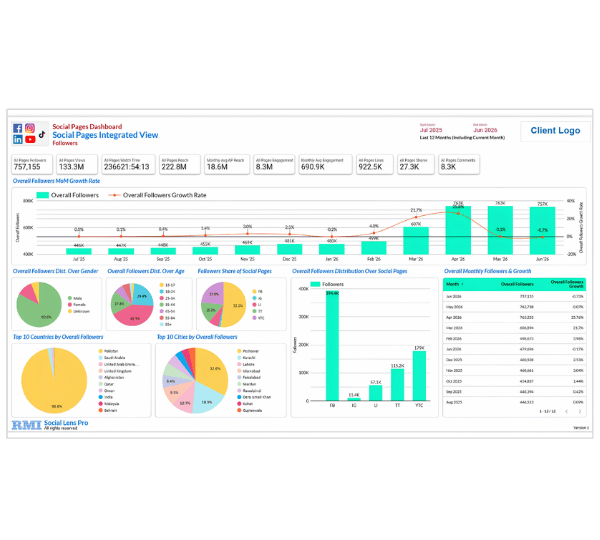Click the Mar 2026 table row
This screenshot has width=600, height=540.
(514, 328)
